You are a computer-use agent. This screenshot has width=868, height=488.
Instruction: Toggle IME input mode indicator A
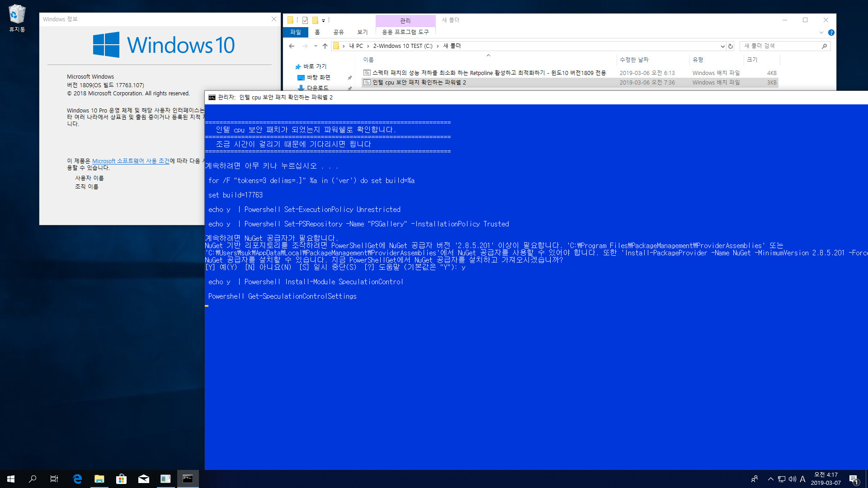click(x=803, y=479)
